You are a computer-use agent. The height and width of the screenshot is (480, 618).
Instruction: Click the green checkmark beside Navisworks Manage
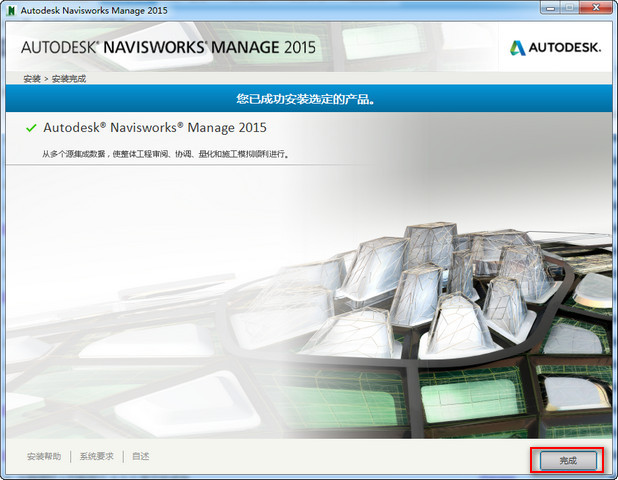pyautogui.click(x=32, y=128)
